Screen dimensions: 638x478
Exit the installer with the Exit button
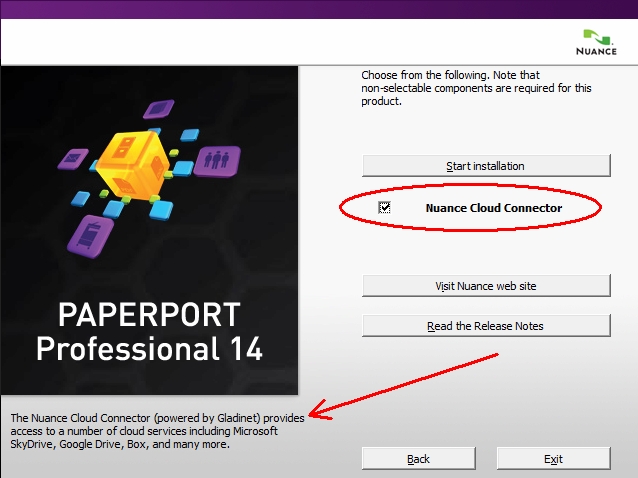[x=553, y=458]
